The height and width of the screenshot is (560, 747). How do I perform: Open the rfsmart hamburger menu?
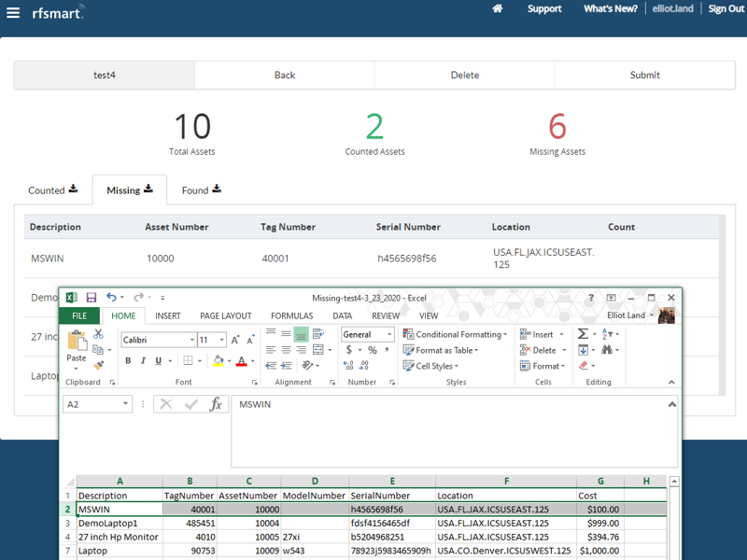(13, 13)
